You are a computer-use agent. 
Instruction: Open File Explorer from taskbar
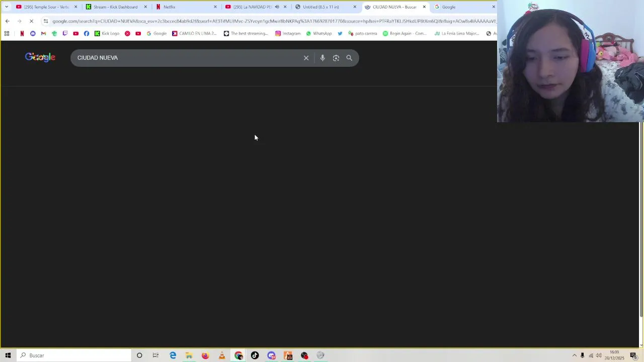tap(189, 355)
